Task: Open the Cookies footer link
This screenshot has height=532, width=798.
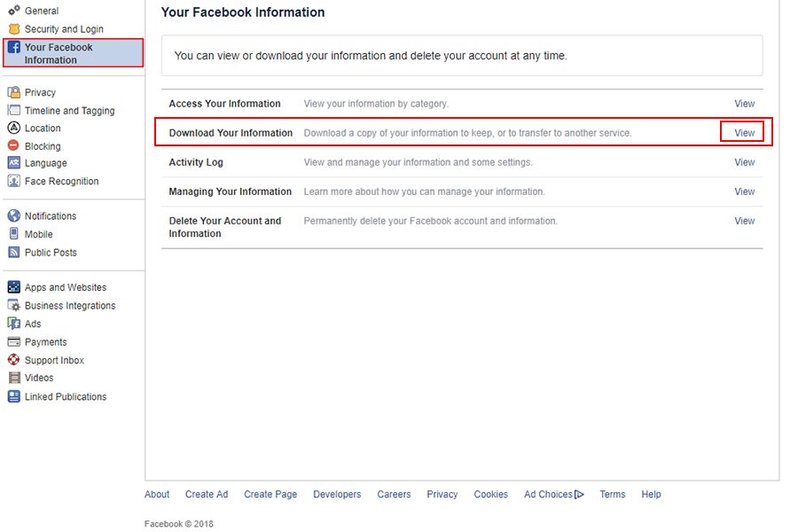Action: (490, 495)
